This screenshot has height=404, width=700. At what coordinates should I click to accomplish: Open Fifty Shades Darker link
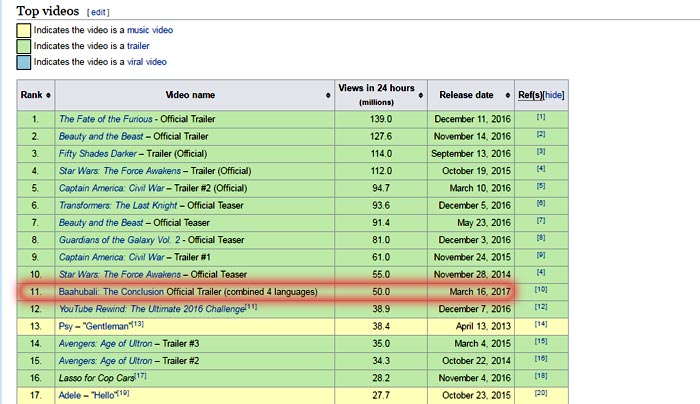click(98, 154)
